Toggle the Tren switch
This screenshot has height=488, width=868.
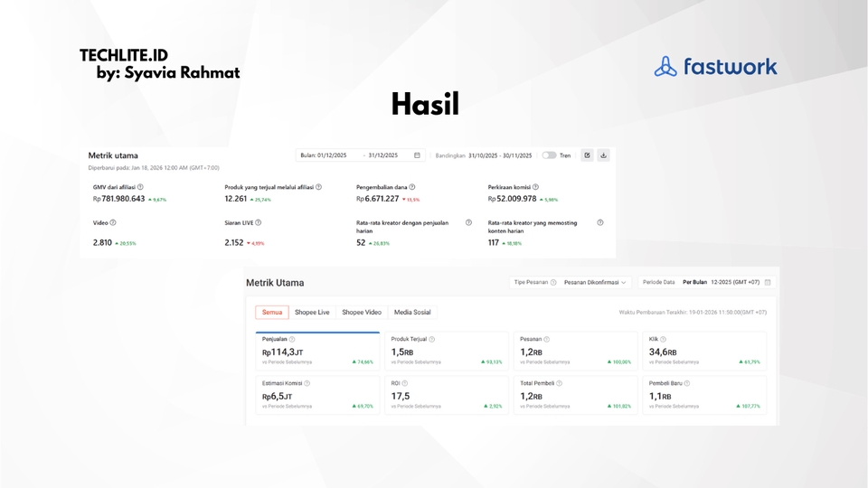549,155
